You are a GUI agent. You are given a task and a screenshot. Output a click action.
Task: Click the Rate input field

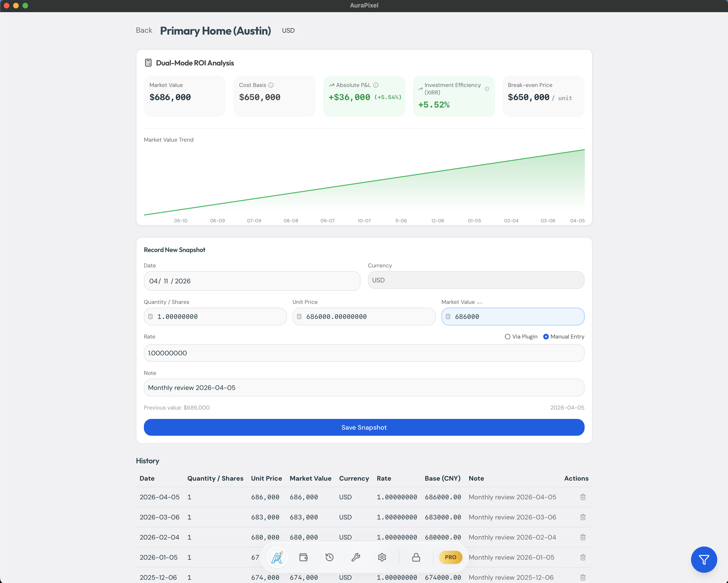[364, 353]
